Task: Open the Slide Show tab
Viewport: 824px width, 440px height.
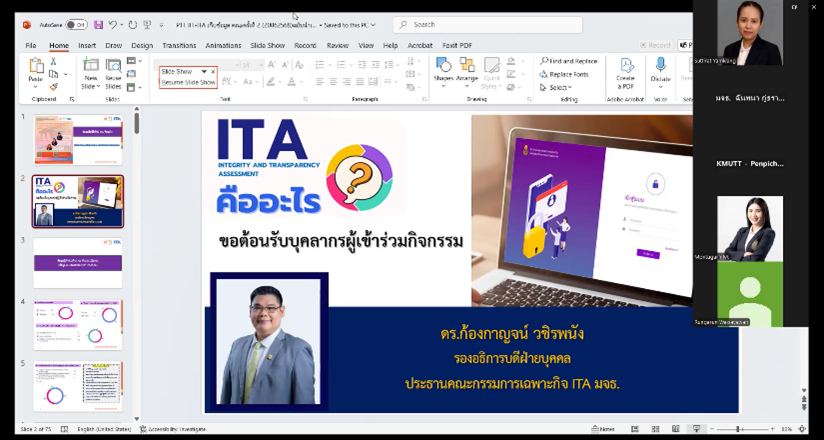Action: [267, 46]
